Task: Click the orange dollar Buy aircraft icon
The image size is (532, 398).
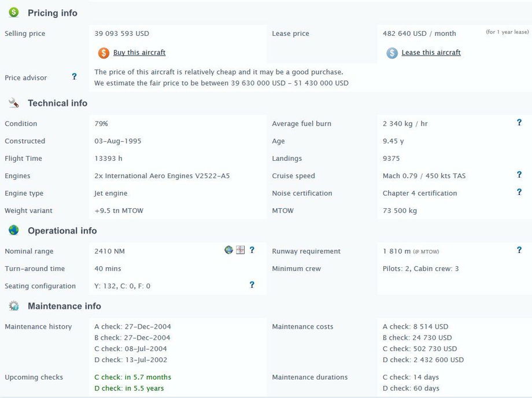Action: tap(104, 53)
